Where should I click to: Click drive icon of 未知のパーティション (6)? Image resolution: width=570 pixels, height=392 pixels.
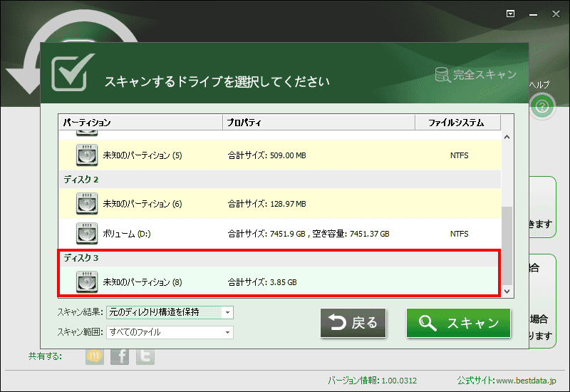pos(87,203)
